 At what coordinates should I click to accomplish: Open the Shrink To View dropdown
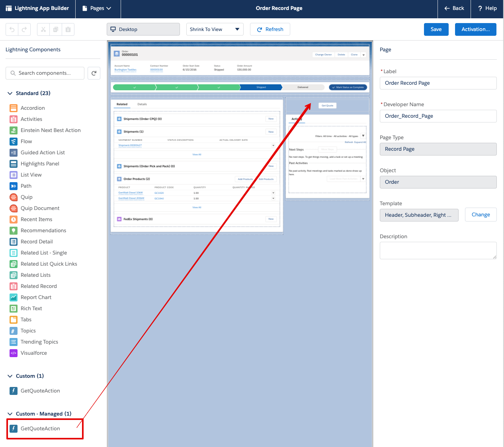[215, 29]
